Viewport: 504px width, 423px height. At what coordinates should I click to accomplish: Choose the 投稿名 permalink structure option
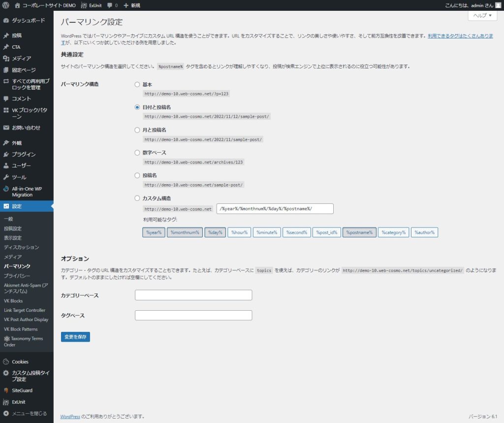[137, 175]
